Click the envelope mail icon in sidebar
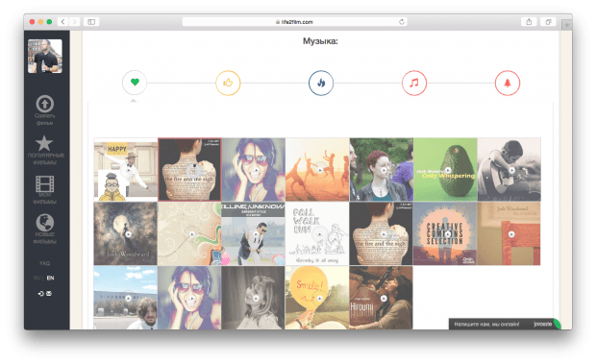 tap(49, 293)
